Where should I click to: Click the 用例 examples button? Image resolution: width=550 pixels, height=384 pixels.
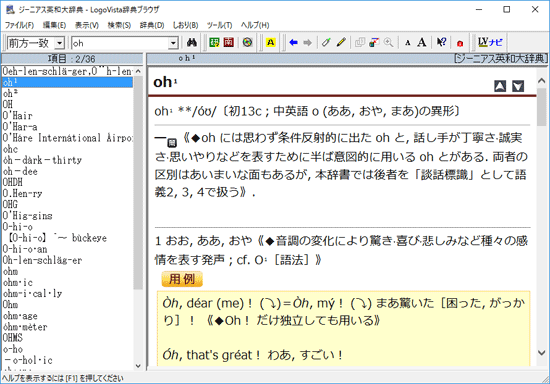(182, 279)
